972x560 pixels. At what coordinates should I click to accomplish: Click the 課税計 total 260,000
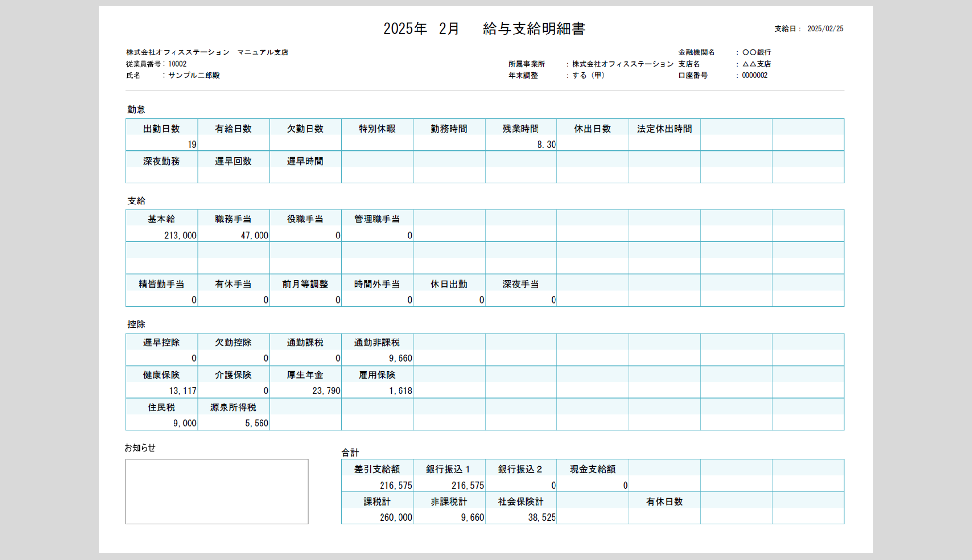pos(395,518)
